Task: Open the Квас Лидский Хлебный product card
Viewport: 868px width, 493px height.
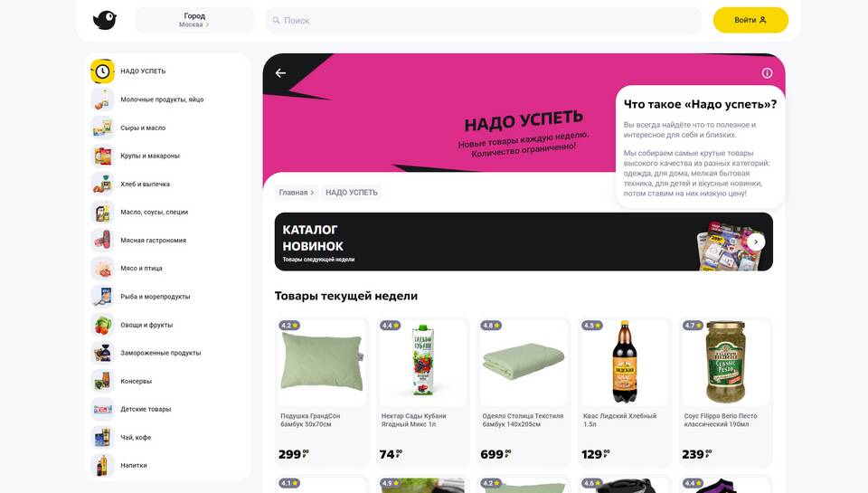Action: coord(625,391)
